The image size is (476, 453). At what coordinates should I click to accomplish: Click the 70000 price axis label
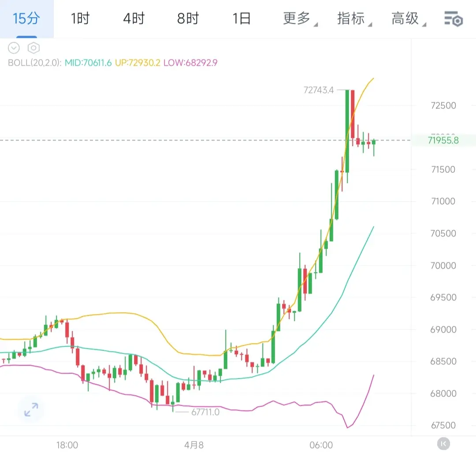(443, 266)
